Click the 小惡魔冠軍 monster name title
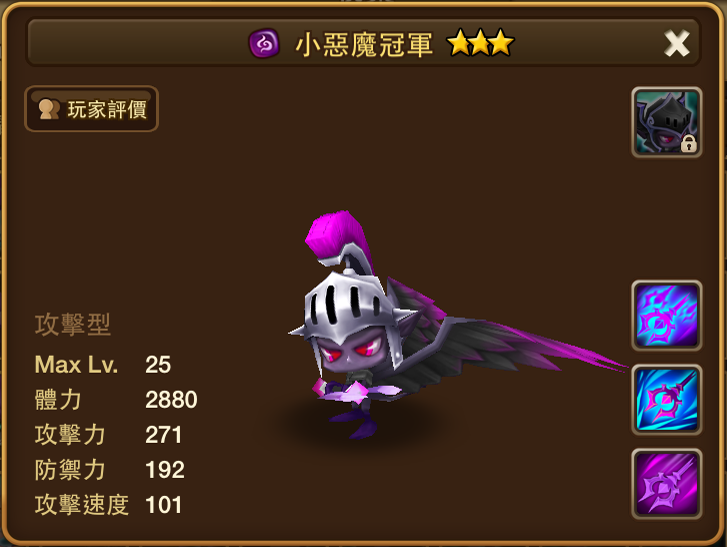Image resolution: width=727 pixels, height=547 pixels. tap(364, 45)
